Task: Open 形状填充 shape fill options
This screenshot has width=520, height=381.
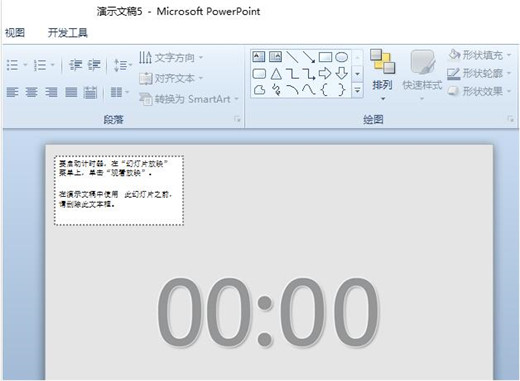Action: click(479, 55)
